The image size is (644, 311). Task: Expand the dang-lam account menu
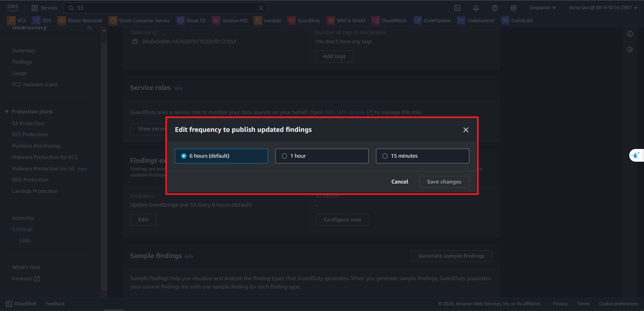coord(603,8)
